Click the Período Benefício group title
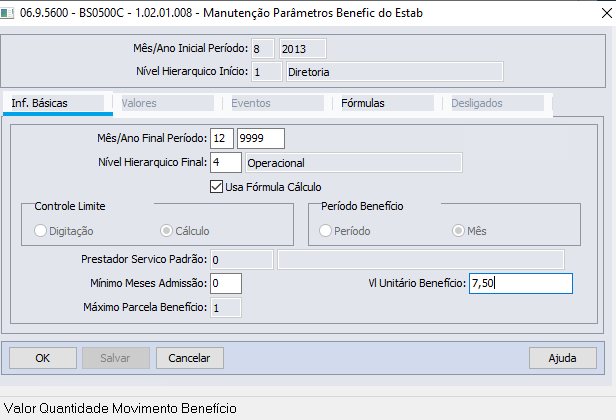 click(362, 206)
